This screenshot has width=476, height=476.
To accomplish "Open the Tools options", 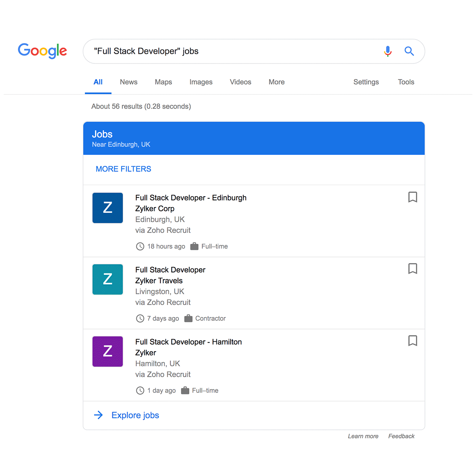I will click(x=406, y=82).
